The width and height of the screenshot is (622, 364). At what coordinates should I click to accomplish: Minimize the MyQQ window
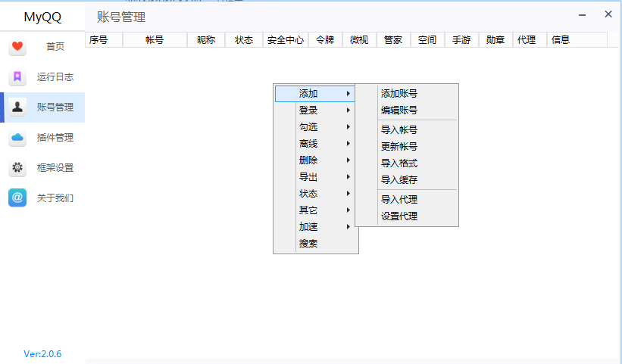click(582, 14)
